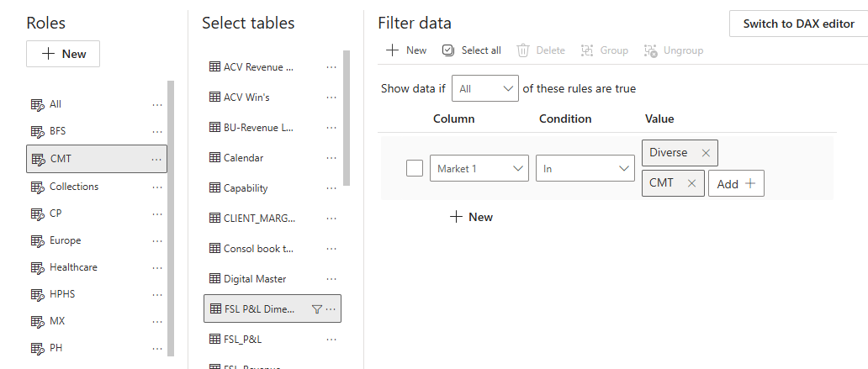This screenshot has width=868, height=369.
Task: Select the Europe role
Action: [x=97, y=240]
